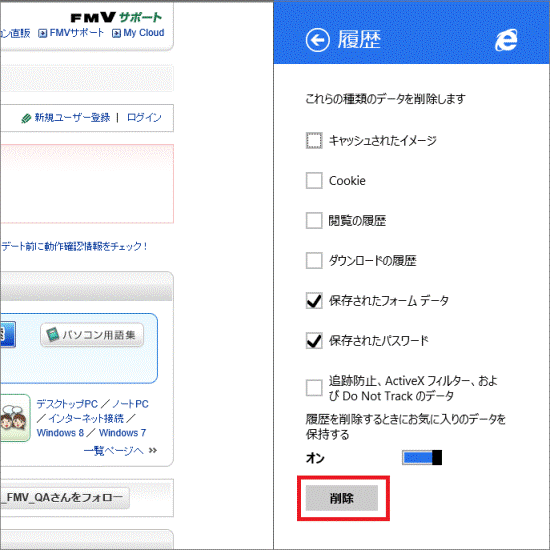Open the Windows 7 link
This screenshot has width=550, height=550.
(122, 433)
